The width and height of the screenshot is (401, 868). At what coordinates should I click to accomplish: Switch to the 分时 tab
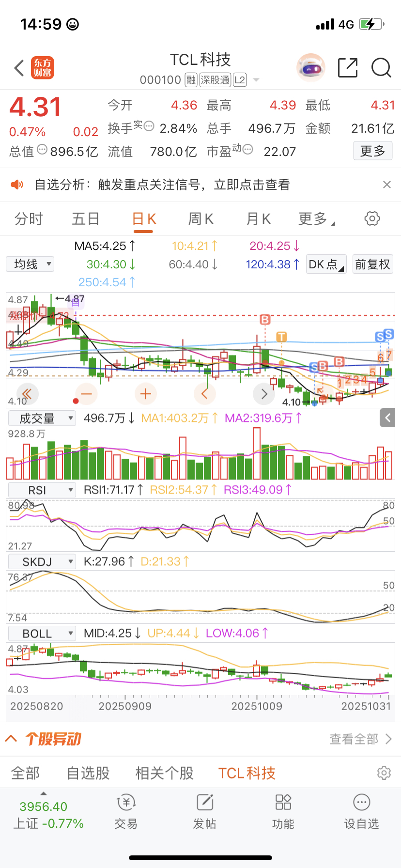click(x=29, y=219)
